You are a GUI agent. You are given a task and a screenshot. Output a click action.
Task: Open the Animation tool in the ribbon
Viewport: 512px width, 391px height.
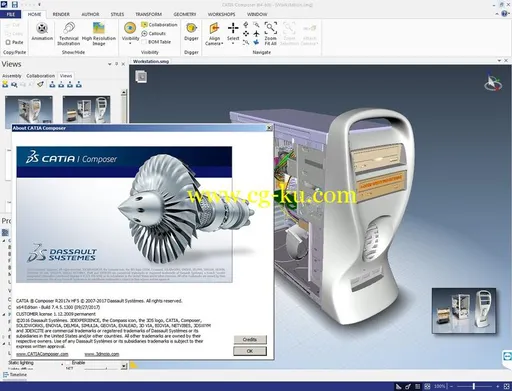coord(42,32)
